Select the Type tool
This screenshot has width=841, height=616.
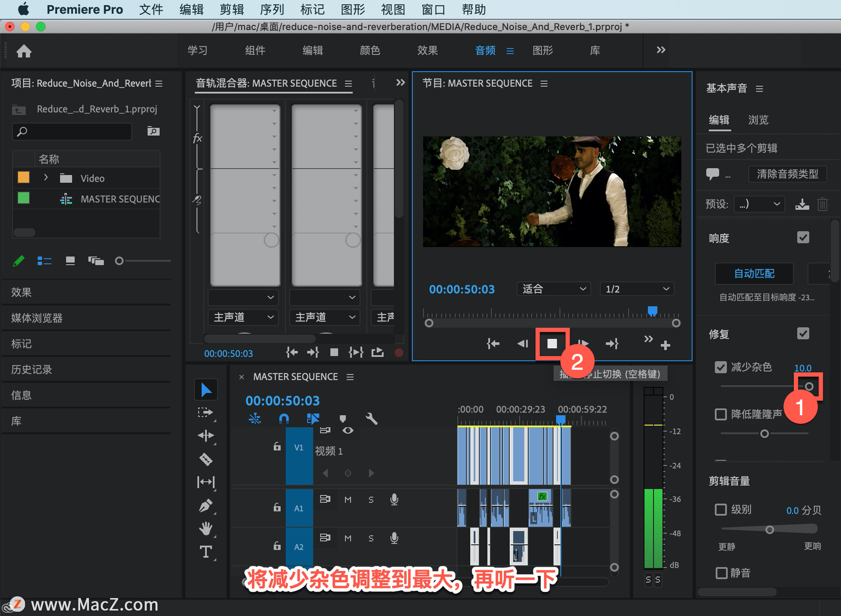(205, 552)
